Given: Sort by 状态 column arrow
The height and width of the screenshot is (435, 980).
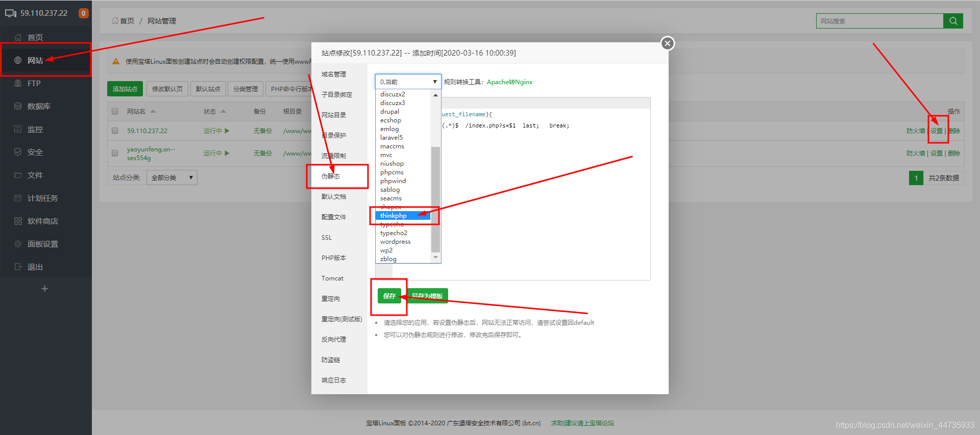Looking at the screenshot, I should click(223, 111).
